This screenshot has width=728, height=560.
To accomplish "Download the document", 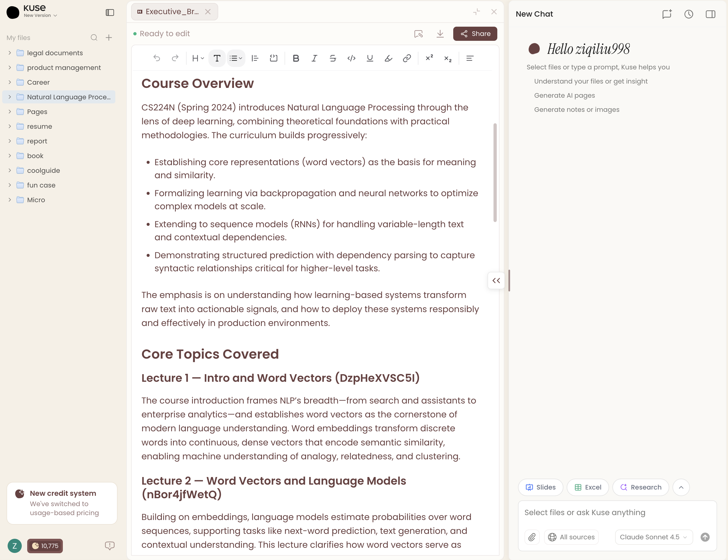I will 440,34.
